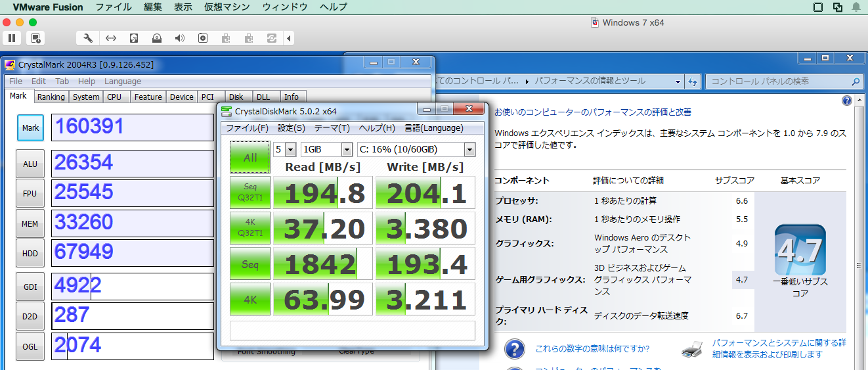Pause the virtual machine with the pause button
Image resolution: width=868 pixels, height=370 pixels.
(x=12, y=38)
